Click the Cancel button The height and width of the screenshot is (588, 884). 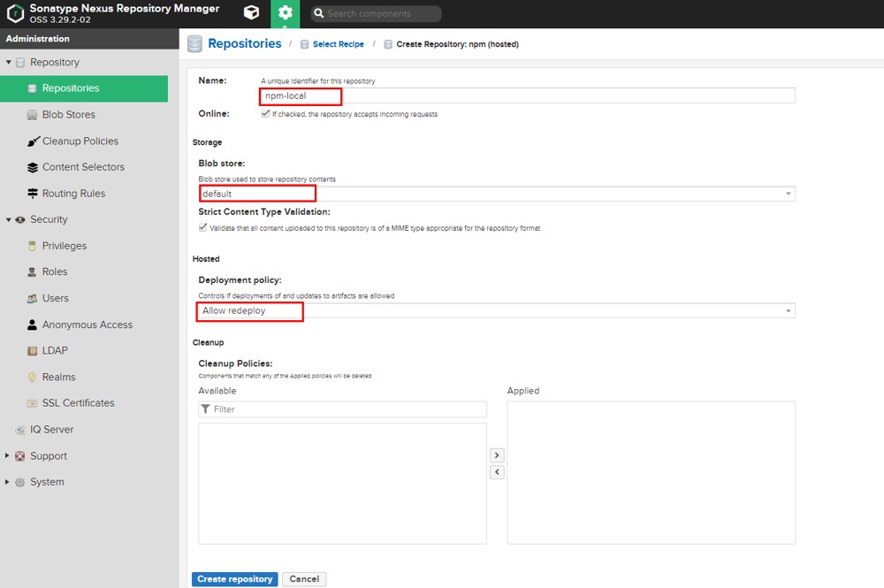304,579
